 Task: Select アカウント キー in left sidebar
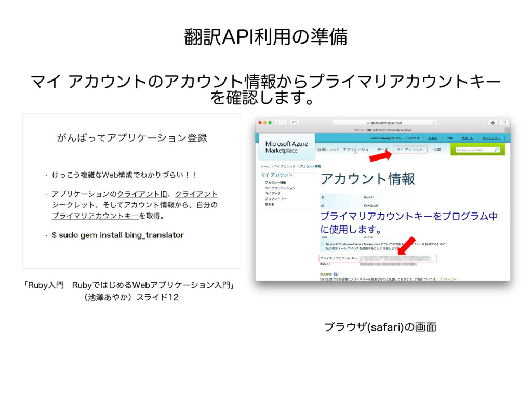(x=275, y=199)
